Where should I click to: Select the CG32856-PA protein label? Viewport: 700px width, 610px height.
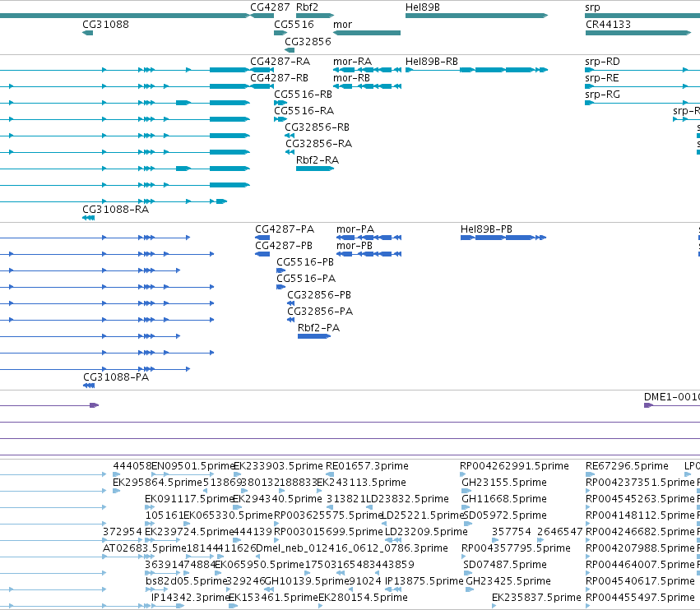point(320,312)
